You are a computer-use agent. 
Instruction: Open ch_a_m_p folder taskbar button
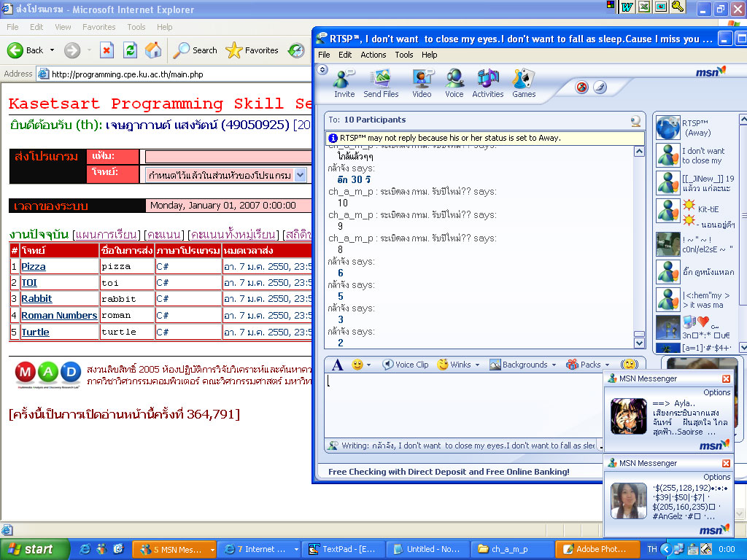click(x=512, y=550)
